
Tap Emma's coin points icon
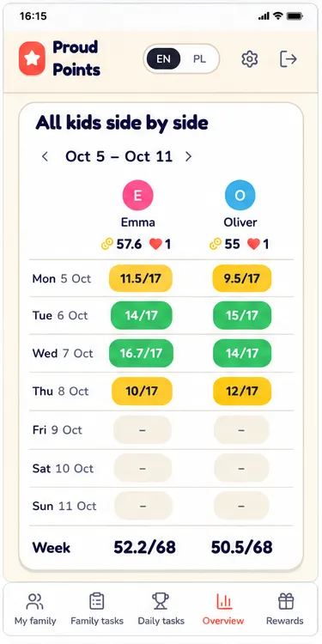pos(106,245)
